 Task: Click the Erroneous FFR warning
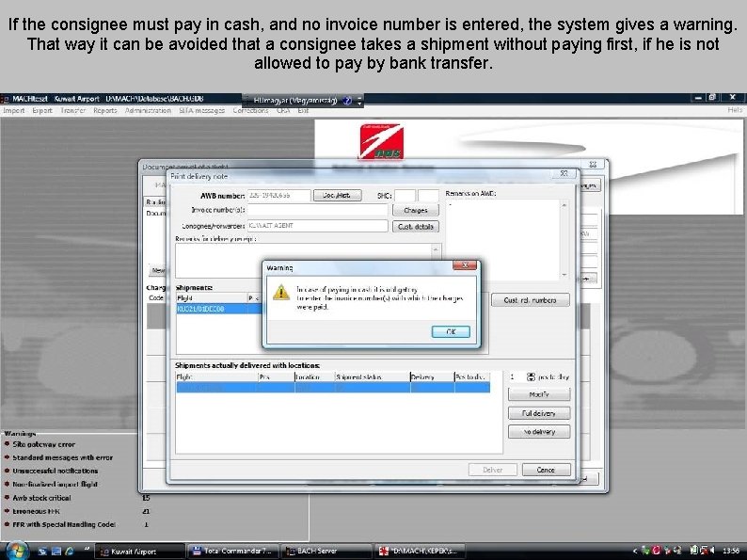pyautogui.click(x=36, y=511)
